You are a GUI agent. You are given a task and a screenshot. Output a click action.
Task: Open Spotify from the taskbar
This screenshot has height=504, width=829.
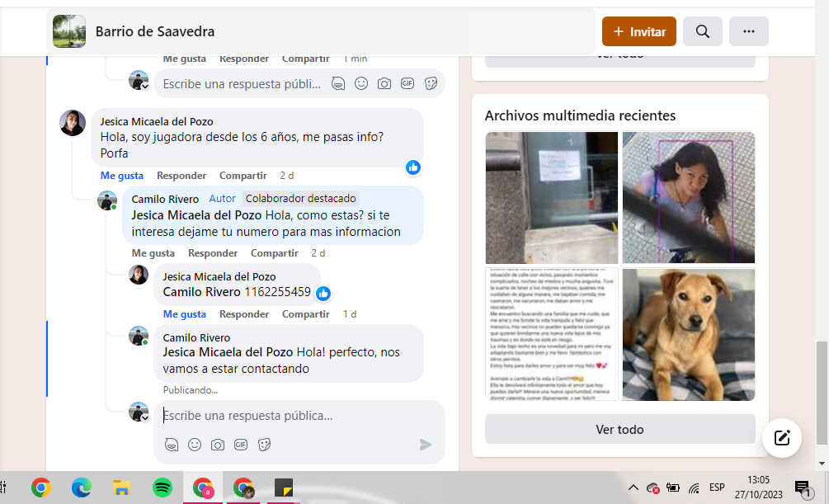(x=163, y=488)
